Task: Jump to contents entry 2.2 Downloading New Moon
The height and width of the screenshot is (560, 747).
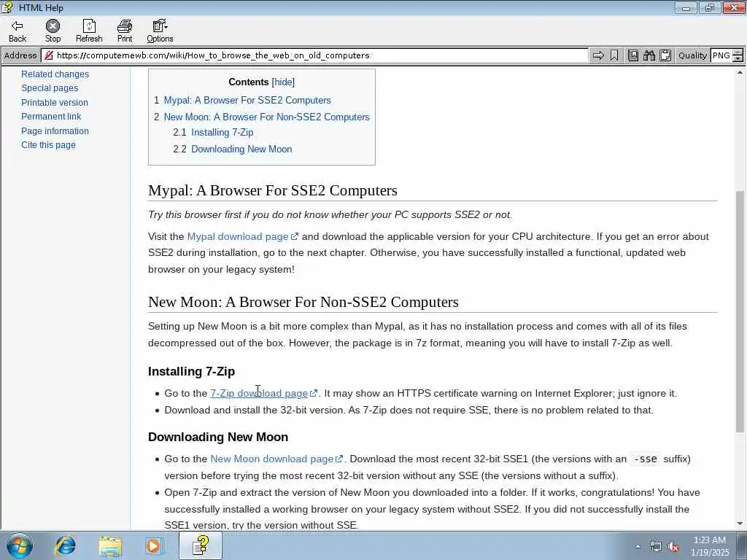Action: (241, 149)
